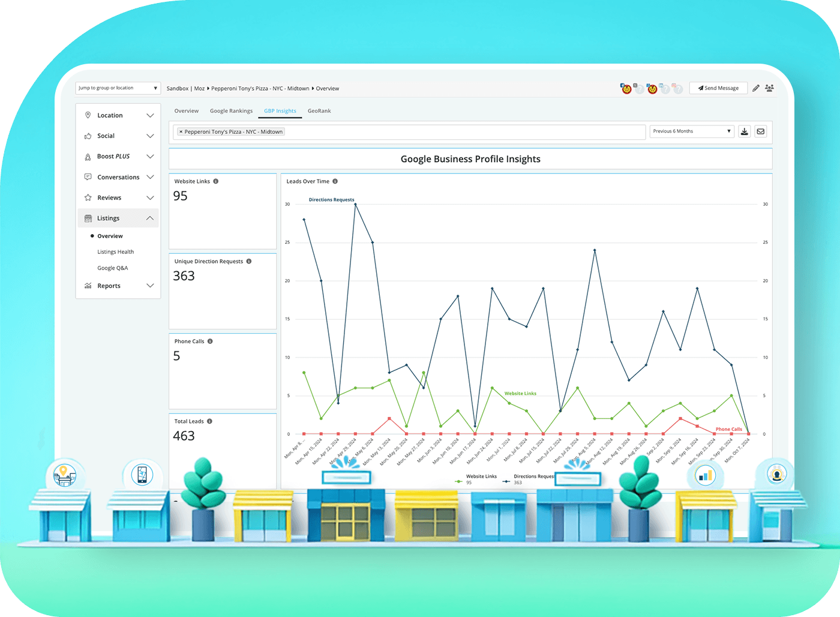
Task: Click the Send Message button
Action: [718, 88]
